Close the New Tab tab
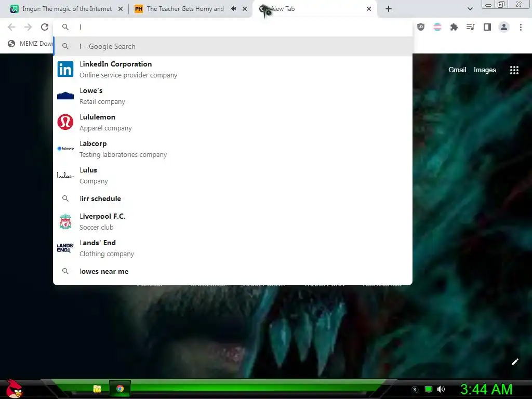The width and height of the screenshot is (532, 399). pos(369,9)
